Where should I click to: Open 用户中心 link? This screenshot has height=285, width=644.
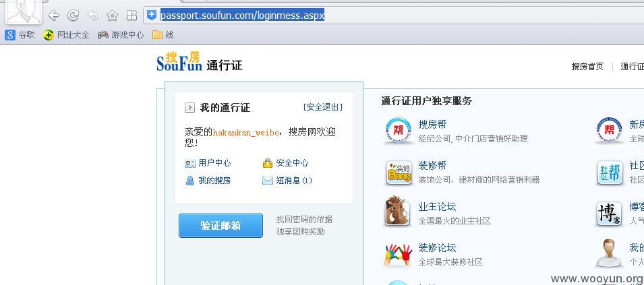point(214,163)
